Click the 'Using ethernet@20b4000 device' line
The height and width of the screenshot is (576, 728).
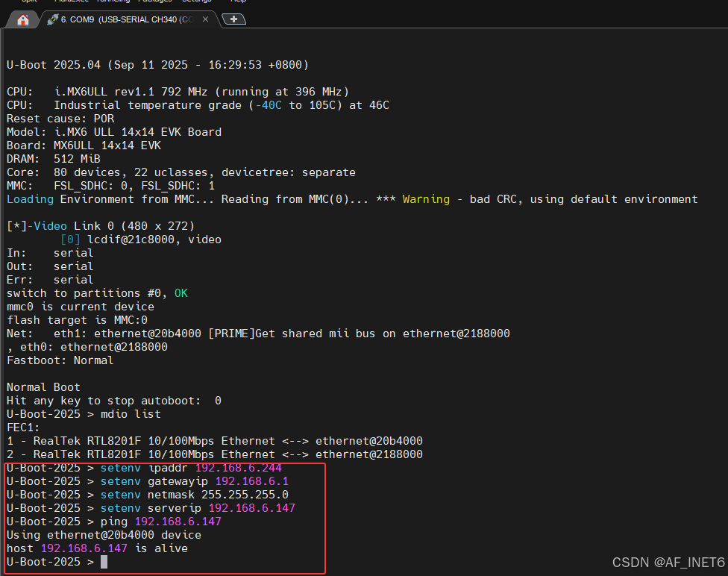pos(104,536)
